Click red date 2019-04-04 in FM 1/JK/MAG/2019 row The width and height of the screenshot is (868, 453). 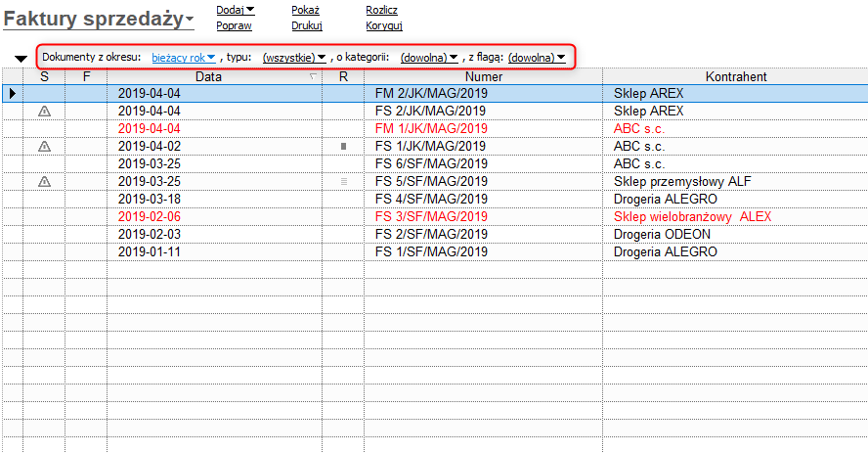click(x=149, y=128)
